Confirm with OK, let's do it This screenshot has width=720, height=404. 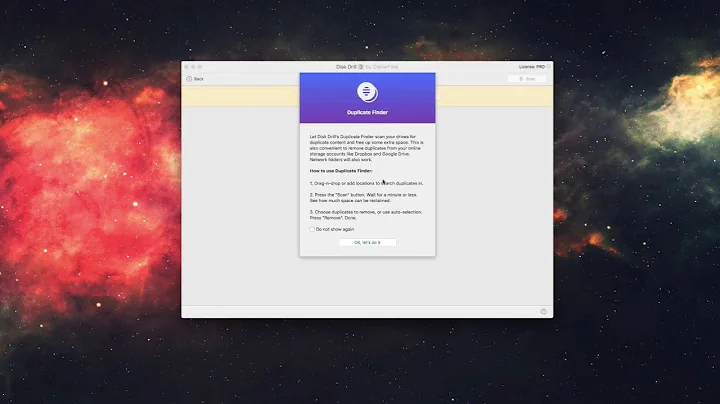[x=367, y=242]
